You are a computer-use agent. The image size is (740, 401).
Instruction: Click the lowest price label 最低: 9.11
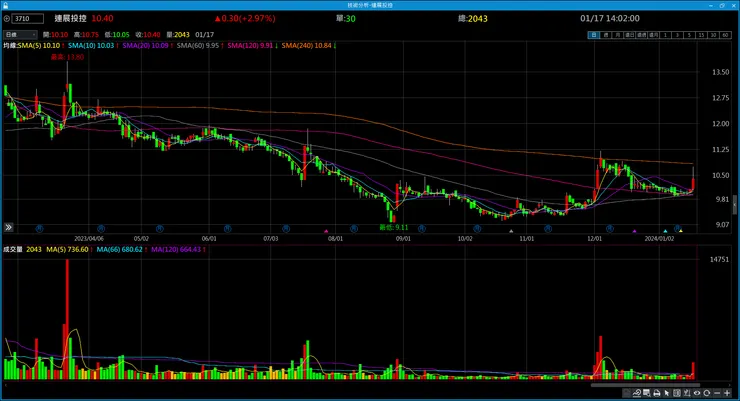(x=394, y=227)
